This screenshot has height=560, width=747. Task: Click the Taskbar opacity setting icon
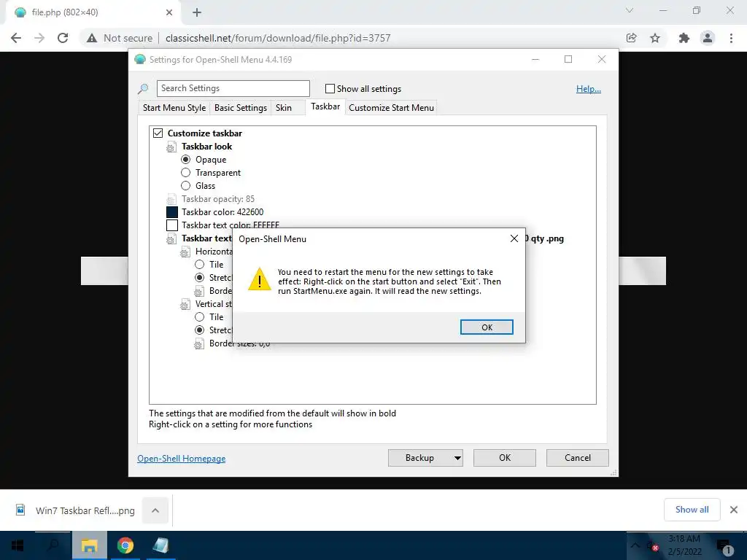coord(171,200)
